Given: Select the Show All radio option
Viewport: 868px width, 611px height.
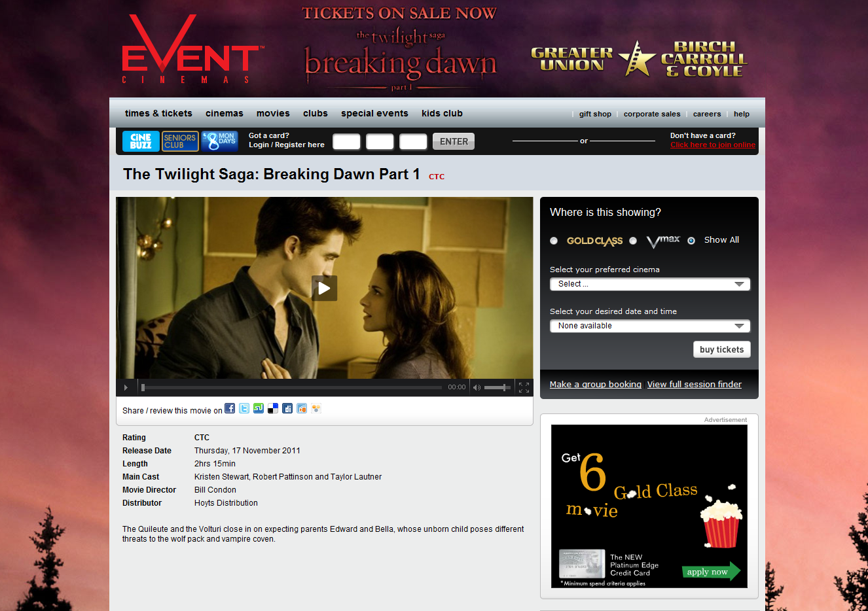Looking at the screenshot, I should (x=691, y=241).
